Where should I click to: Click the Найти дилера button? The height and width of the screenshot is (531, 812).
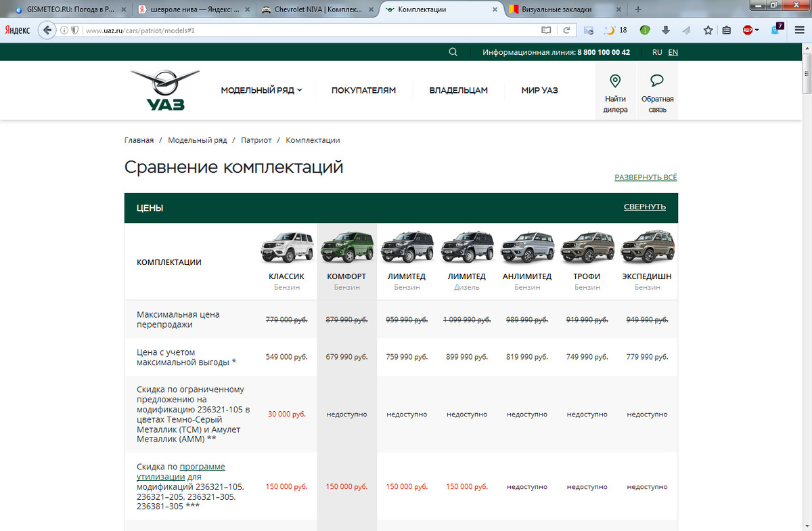(615, 92)
